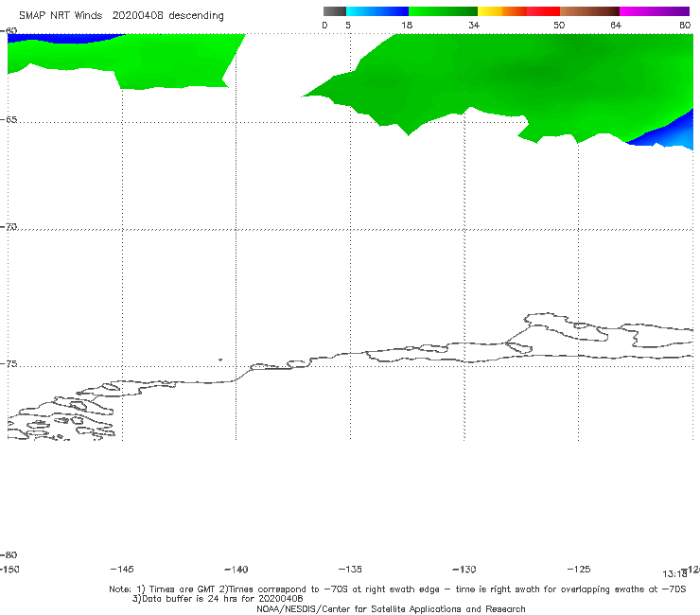Click the red segment of the color bar

click(543, 11)
